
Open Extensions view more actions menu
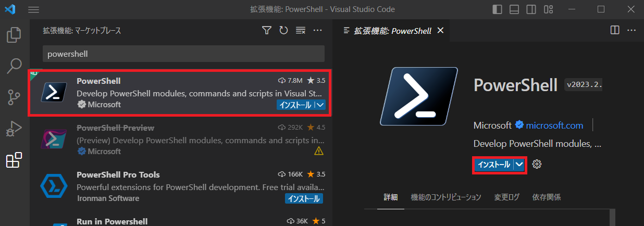point(318,31)
